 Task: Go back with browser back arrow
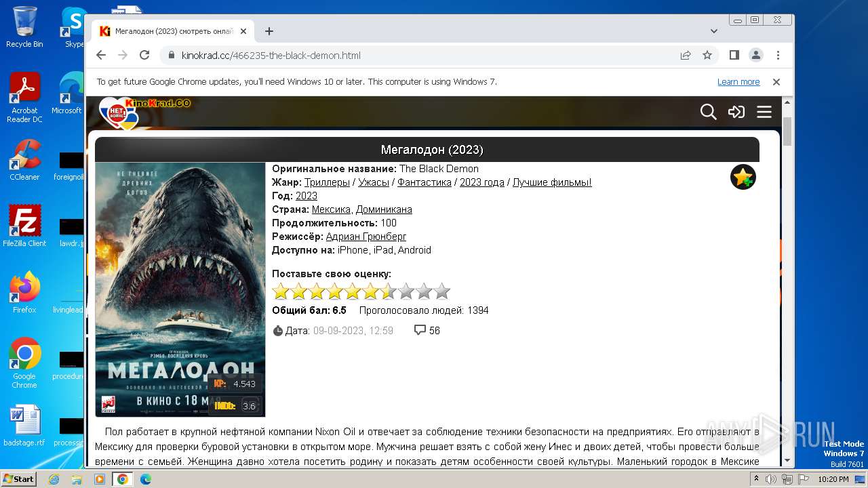coord(101,55)
